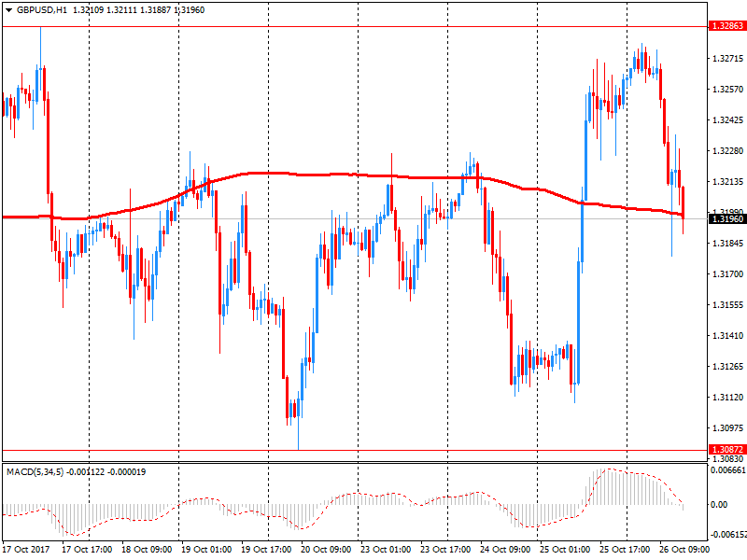Viewport: 747px width, 560px height.
Task: Select price scale value 1.31555
Action: (x=727, y=305)
